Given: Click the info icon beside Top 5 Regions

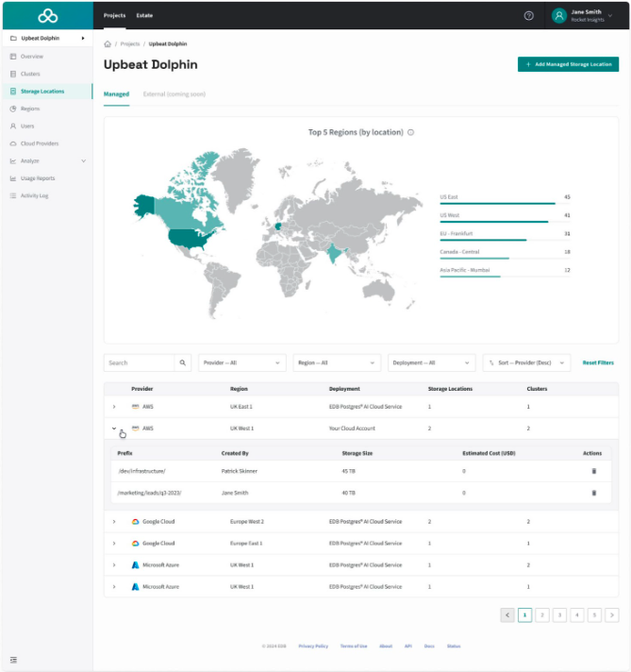Looking at the screenshot, I should pyautogui.click(x=411, y=132).
